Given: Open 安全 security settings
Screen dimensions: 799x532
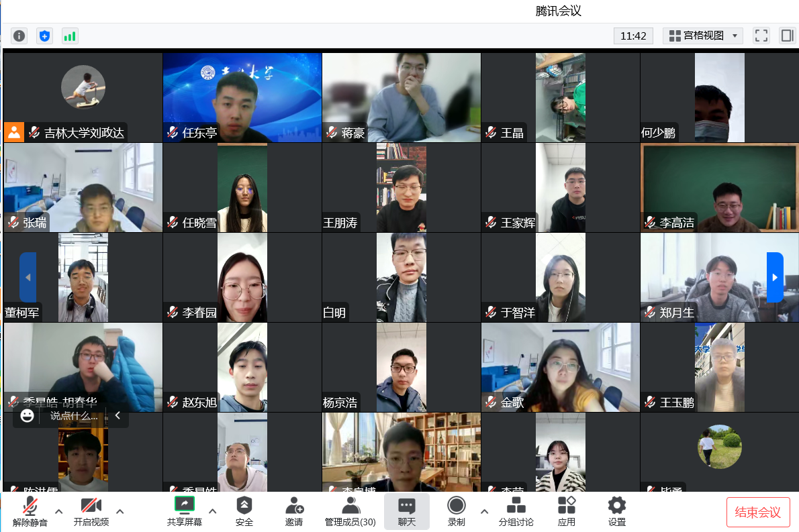Looking at the screenshot, I should click(244, 511).
